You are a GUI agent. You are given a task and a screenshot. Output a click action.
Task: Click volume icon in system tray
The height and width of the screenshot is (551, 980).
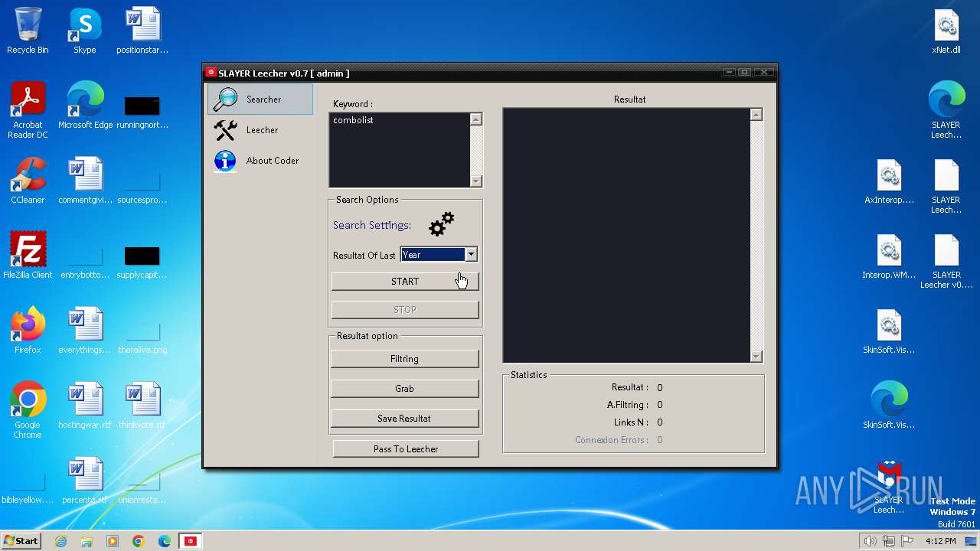(870, 541)
